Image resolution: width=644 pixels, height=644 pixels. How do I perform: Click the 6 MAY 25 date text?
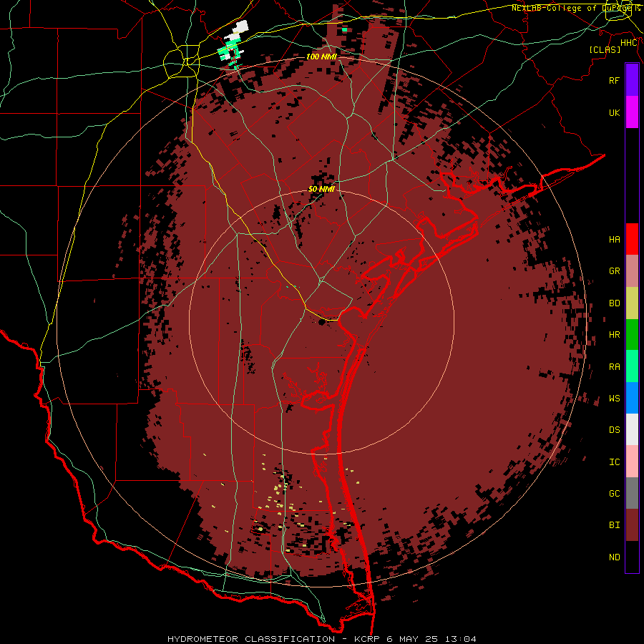pyautogui.click(x=412, y=639)
